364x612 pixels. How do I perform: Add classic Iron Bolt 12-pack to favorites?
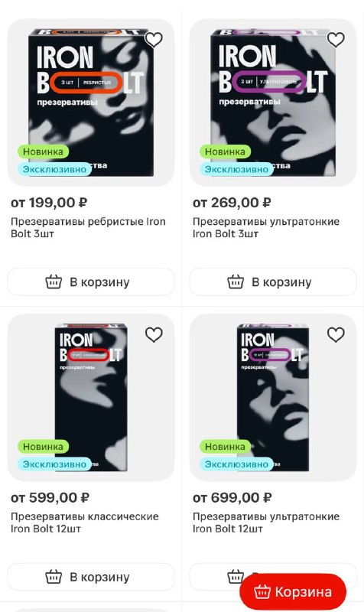[x=154, y=335]
